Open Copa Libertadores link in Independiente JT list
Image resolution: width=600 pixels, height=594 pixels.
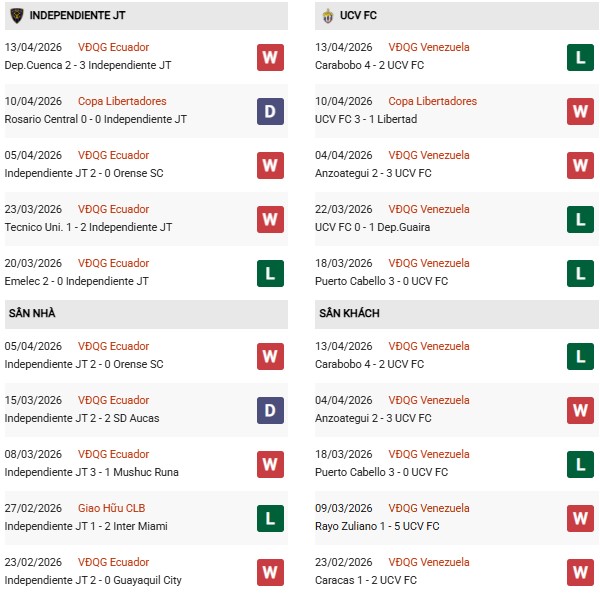tap(122, 101)
